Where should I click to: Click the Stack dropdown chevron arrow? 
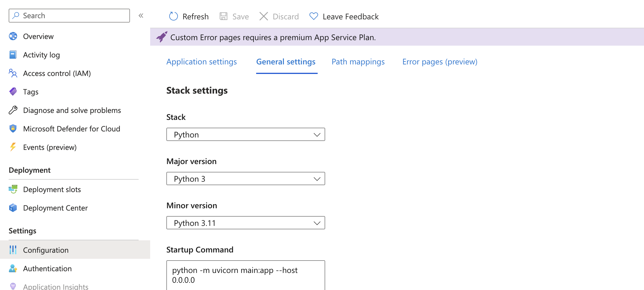point(317,135)
